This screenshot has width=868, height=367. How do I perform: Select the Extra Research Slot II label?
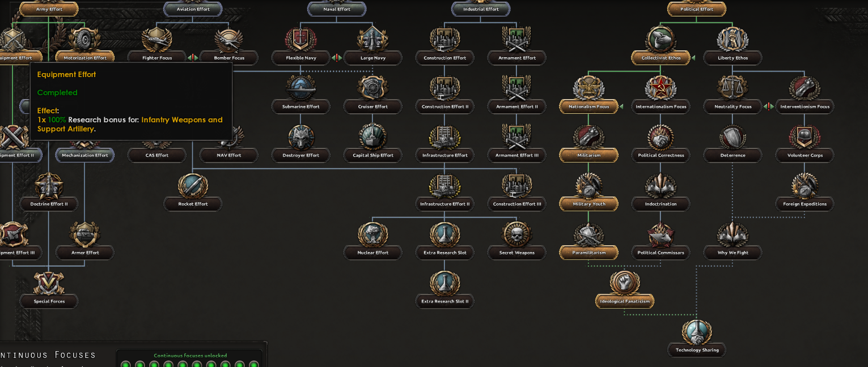(x=445, y=301)
